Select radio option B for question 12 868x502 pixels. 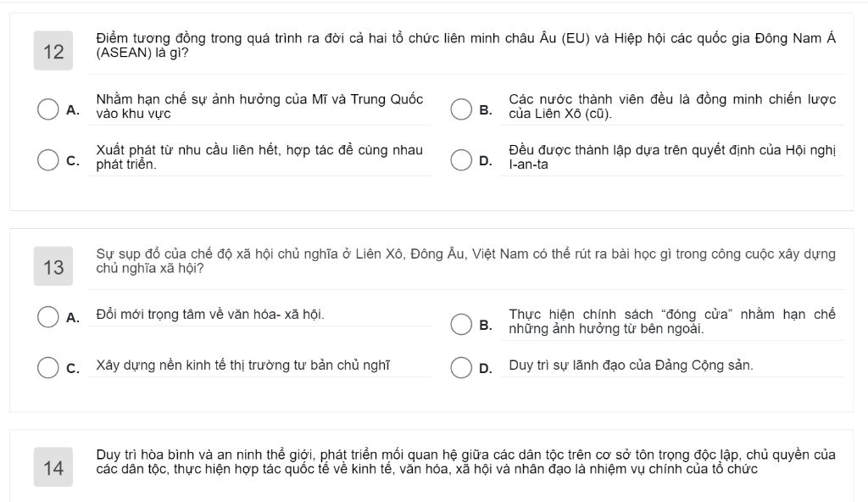click(x=461, y=109)
